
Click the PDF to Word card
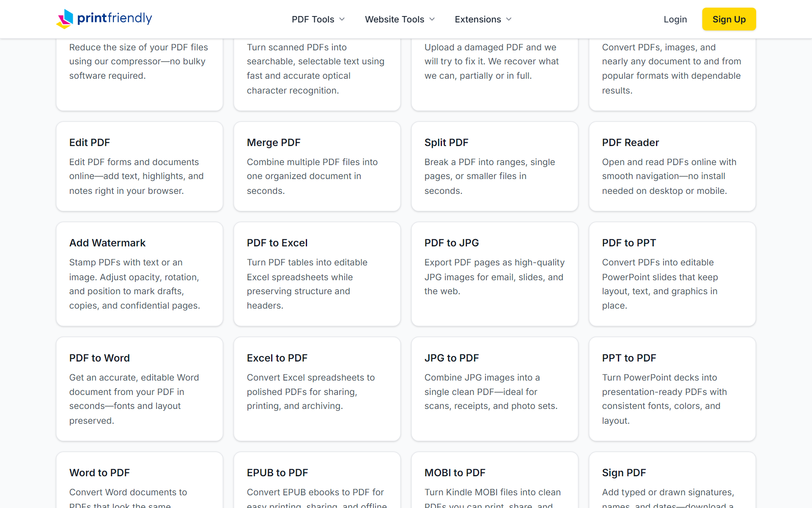pyautogui.click(x=140, y=389)
